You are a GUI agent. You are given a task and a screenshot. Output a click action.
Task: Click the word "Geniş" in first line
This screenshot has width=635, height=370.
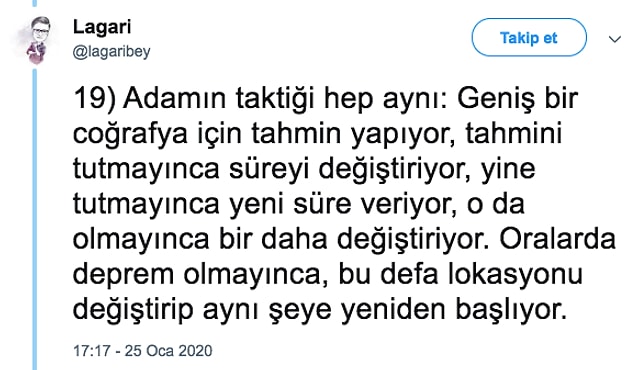pos(496,99)
